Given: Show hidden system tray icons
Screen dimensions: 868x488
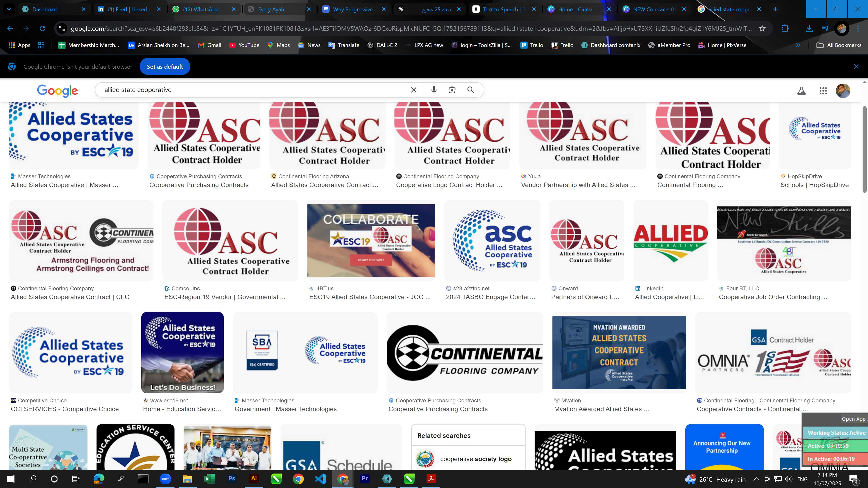Looking at the screenshot, I should pyautogui.click(x=756, y=479).
